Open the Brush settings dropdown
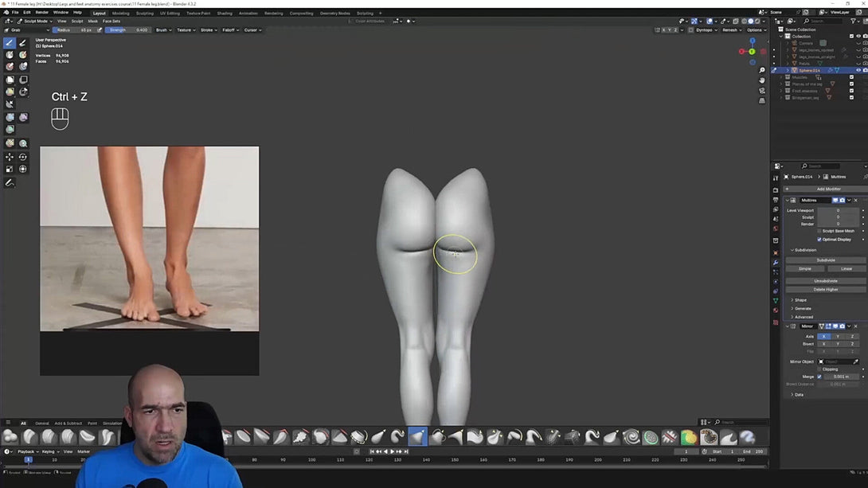The image size is (868, 488). 163,30
